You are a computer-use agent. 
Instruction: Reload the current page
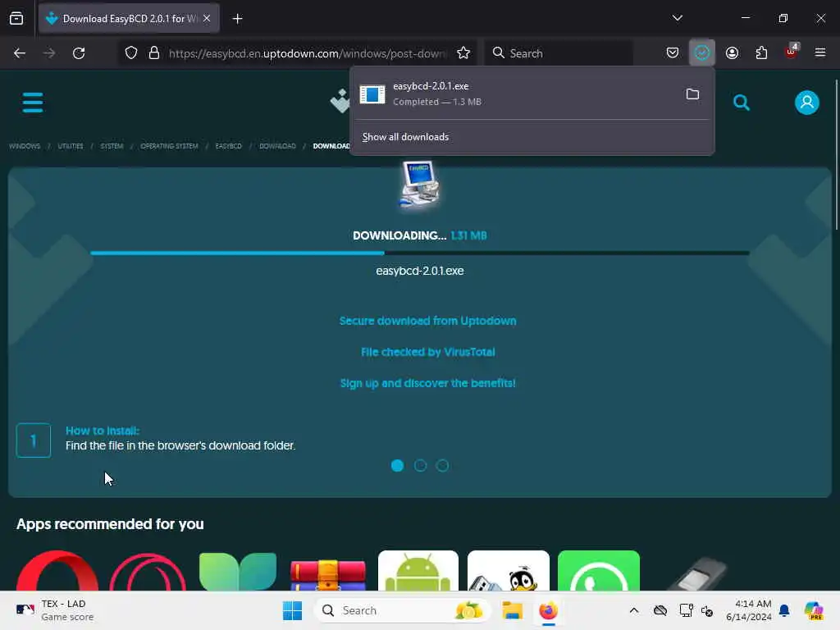pos(79,53)
